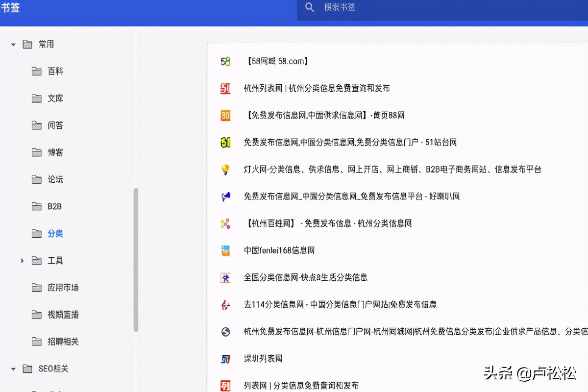588x392 pixels.
Task: Click the scissors icon beside 杭州百姓网
Action: tap(225, 223)
